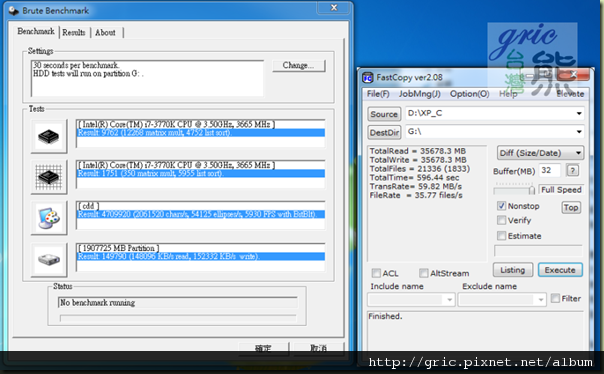This screenshot has height=374, width=604.
Task: Switch to the Results tab
Action: pos(74,33)
